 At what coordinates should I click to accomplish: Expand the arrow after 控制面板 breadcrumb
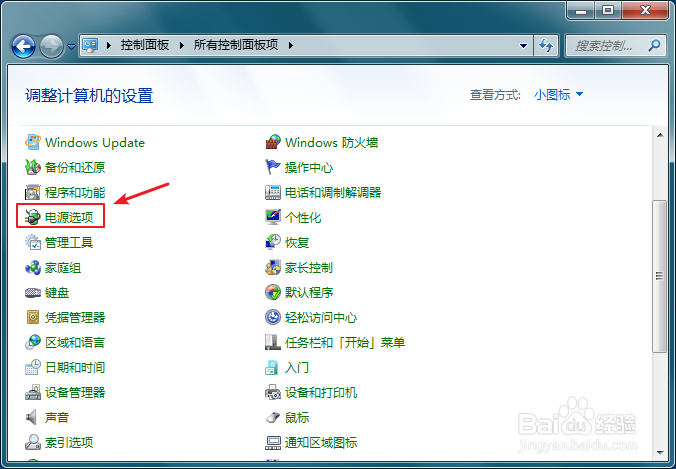182,45
